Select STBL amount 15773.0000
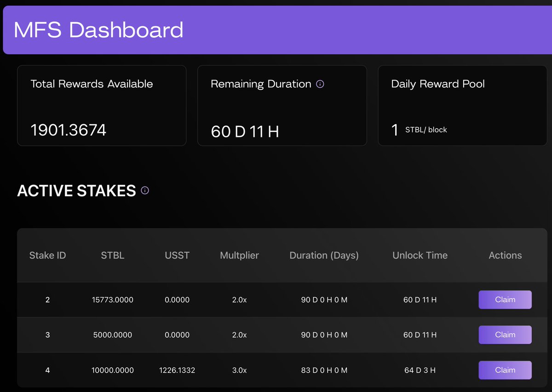The image size is (552, 392). (113, 300)
